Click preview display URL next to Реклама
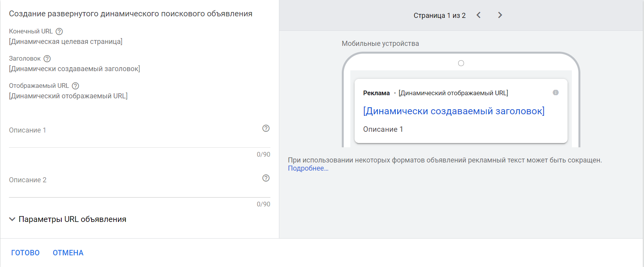Viewport: 644px width, 267px height. click(453, 93)
